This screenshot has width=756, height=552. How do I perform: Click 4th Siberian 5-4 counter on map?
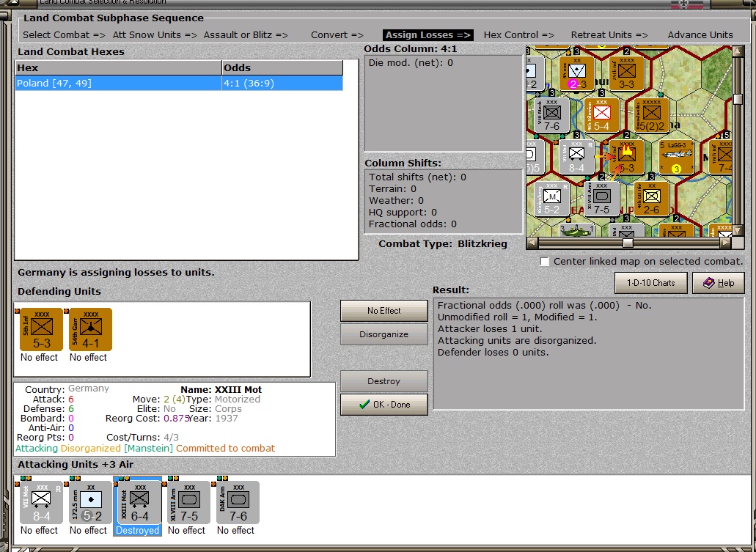point(601,116)
